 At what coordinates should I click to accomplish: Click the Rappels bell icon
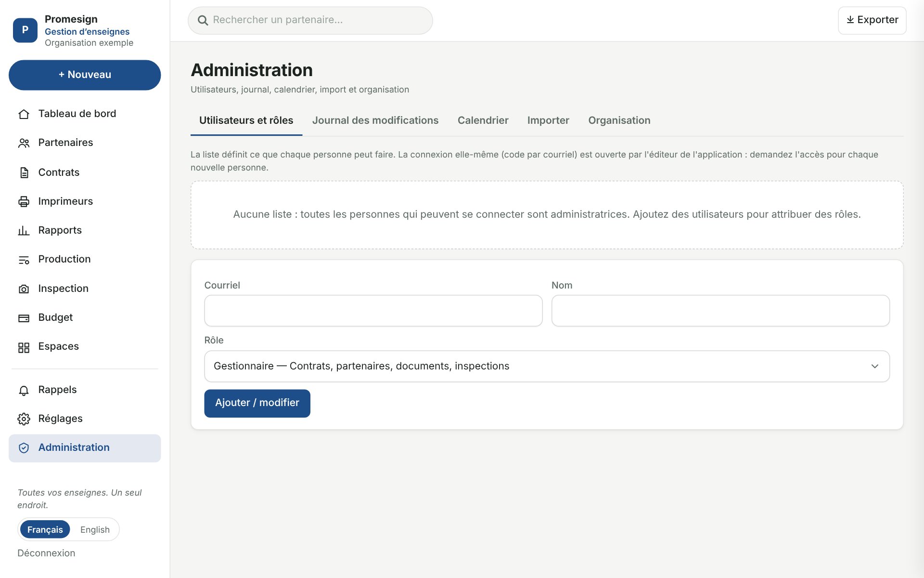(24, 390)
